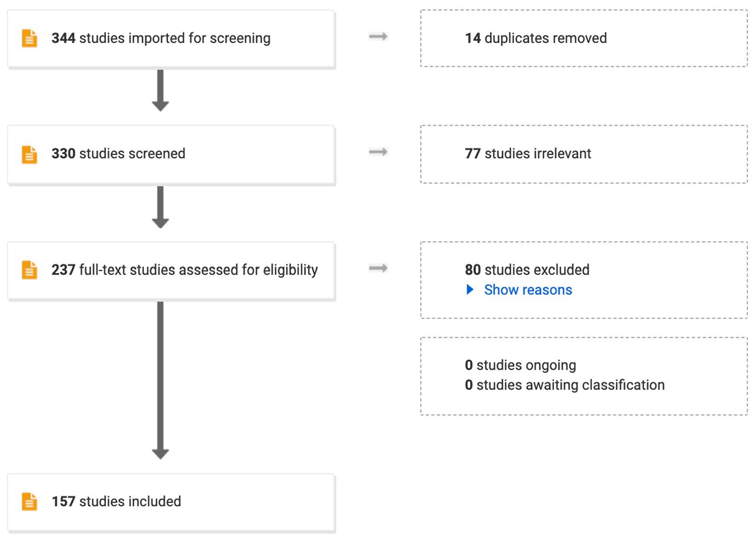Viewport: 756px width, 538px height.
Task: Click document icon beside 344 studies imported
Action: [x=30, y=38]
